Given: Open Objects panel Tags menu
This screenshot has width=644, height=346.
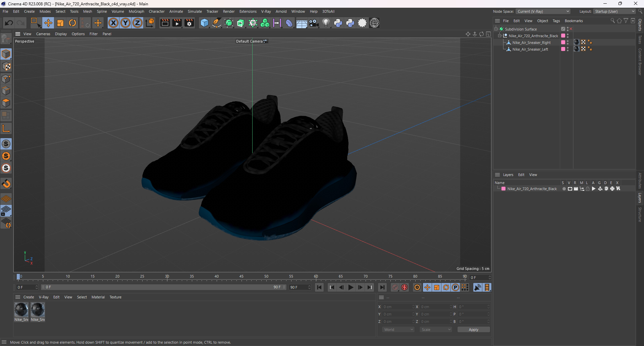Looking at the screenshot, I should (556, 21).
